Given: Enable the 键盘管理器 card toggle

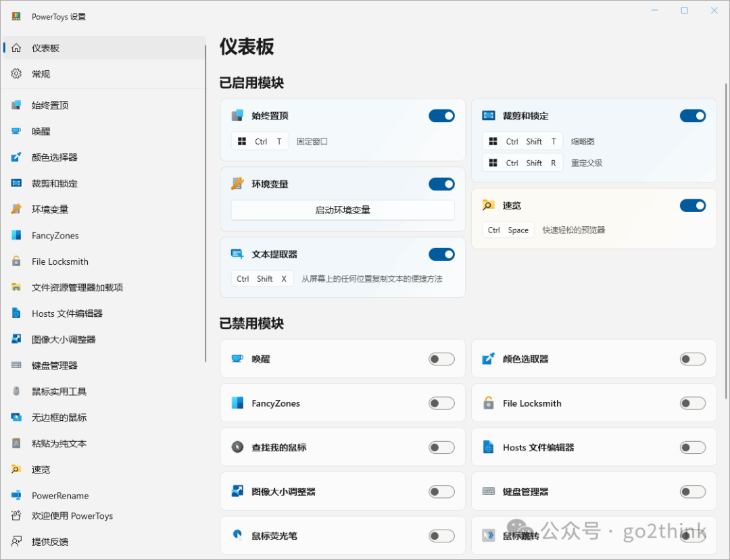Looking at the screenshot, I should (x=693, y=492).
